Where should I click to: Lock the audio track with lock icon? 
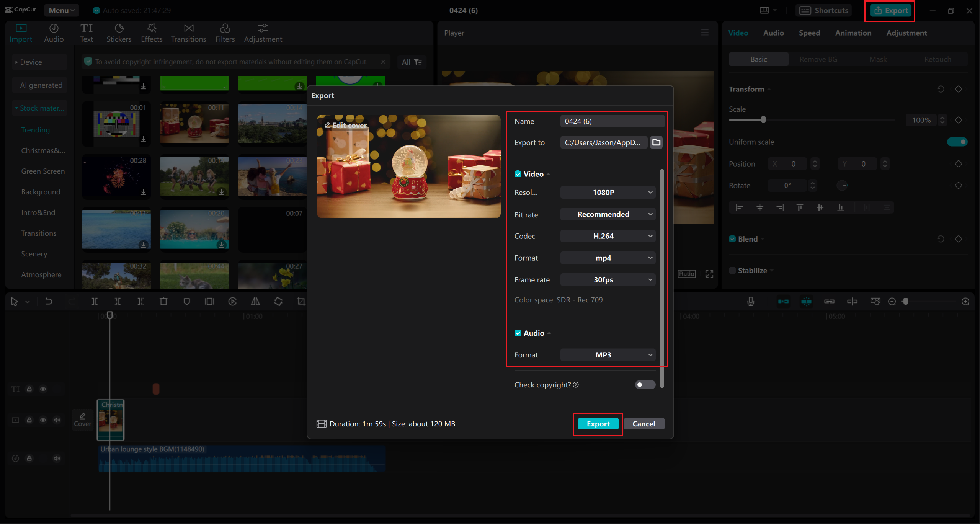29,458
